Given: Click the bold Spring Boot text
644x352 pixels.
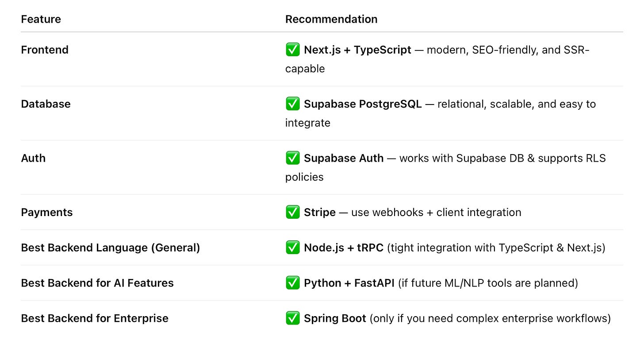Looking at the screenshot, I should coord(335,318).
